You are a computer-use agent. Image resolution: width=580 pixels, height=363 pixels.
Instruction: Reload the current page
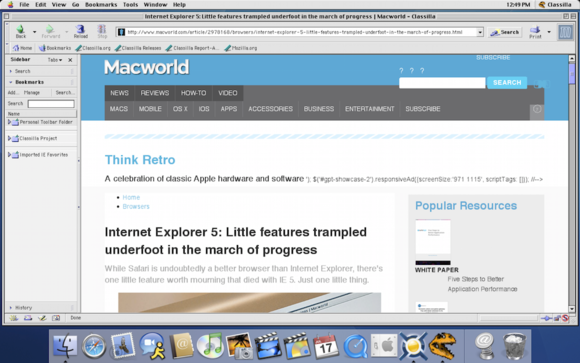tap(80, 32)
